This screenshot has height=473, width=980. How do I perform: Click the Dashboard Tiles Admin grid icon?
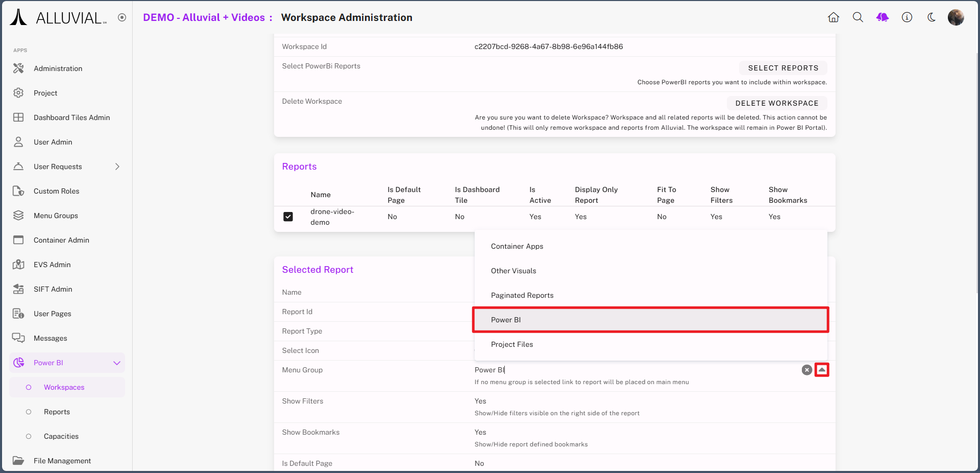pos(18,117)
